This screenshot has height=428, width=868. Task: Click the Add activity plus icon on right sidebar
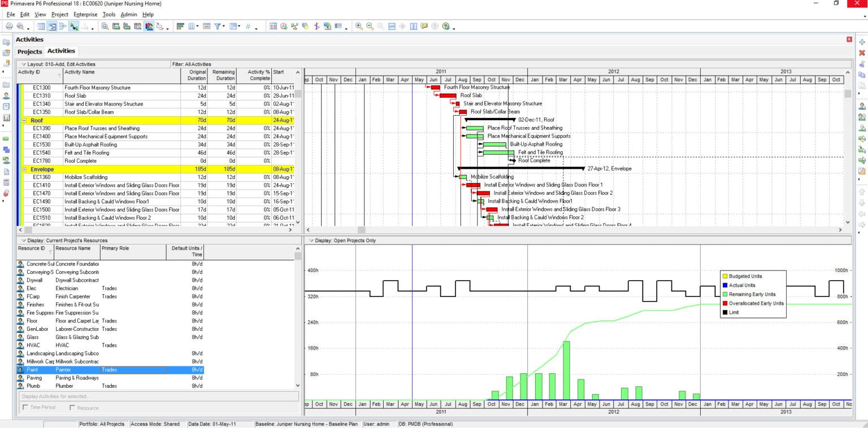[861, 42]
